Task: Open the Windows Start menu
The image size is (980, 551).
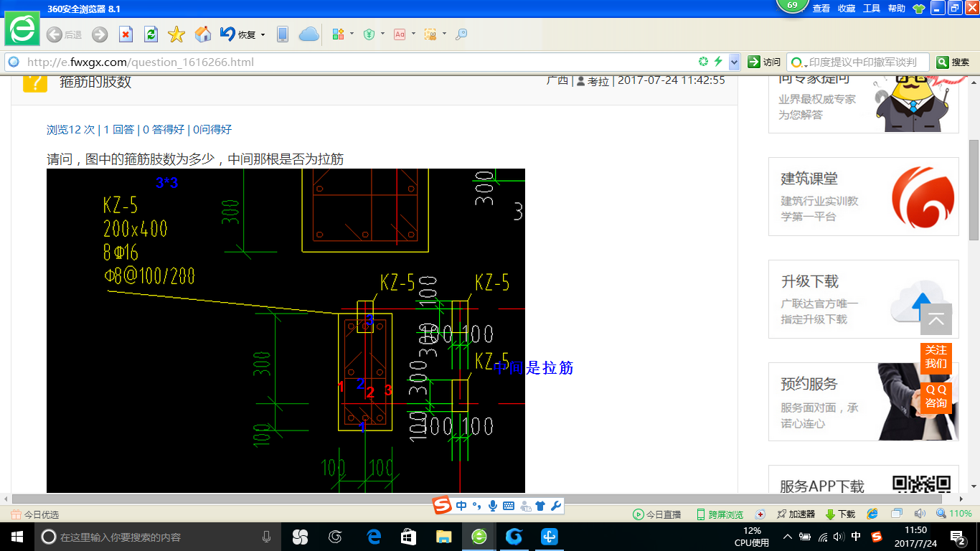Action: click(17, 537)
